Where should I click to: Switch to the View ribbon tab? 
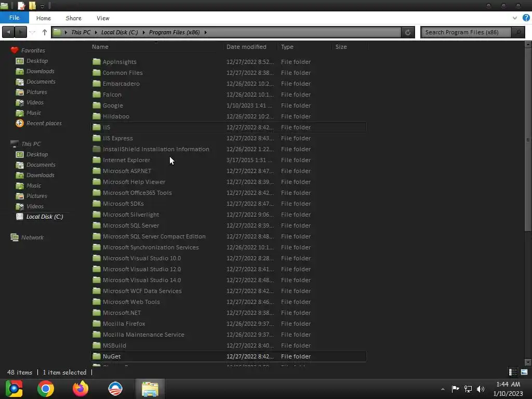click(103, 18)
